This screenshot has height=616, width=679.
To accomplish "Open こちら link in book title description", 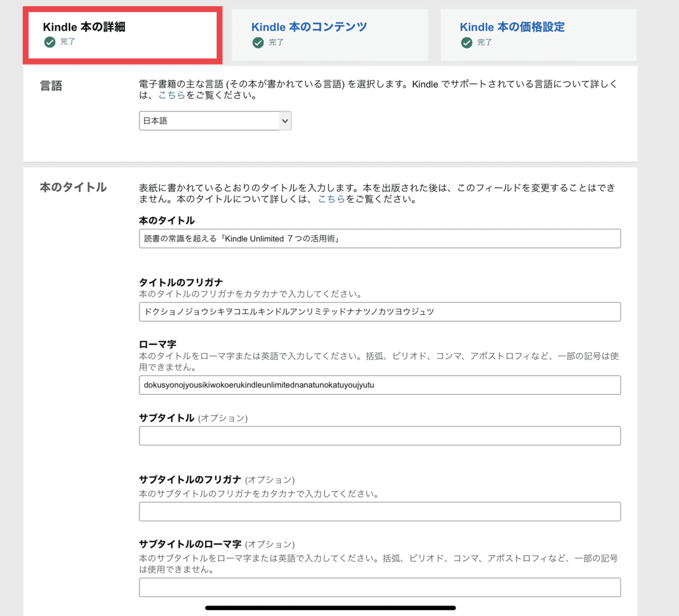I will (x=332, y=199).
